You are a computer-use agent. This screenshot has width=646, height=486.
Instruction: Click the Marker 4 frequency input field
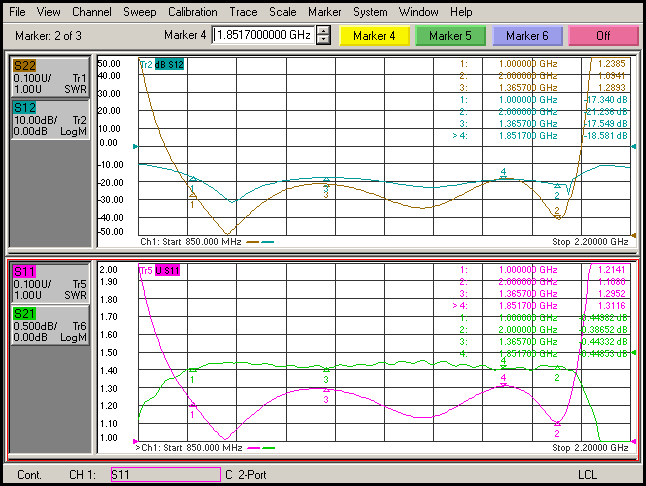click(x=264, y=35)
